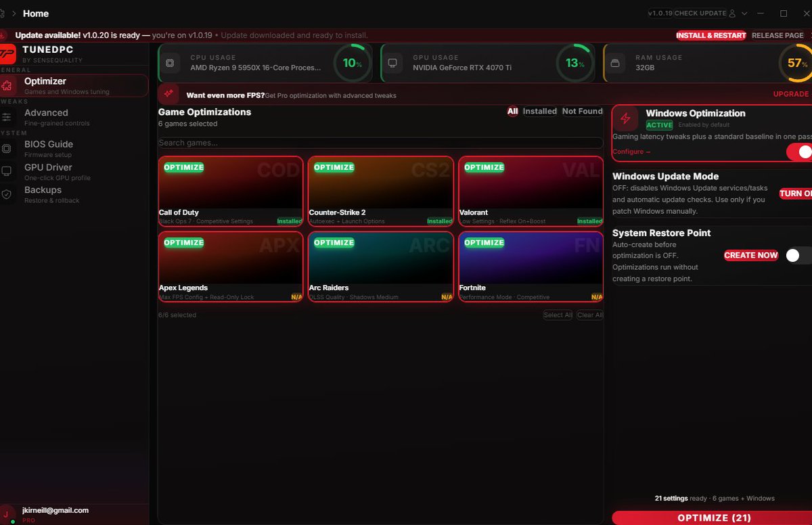Toggle OPTIMIZE badge on Arc Raiders card
The width and height of the screenshot is (812, 525).
point(334,242)
